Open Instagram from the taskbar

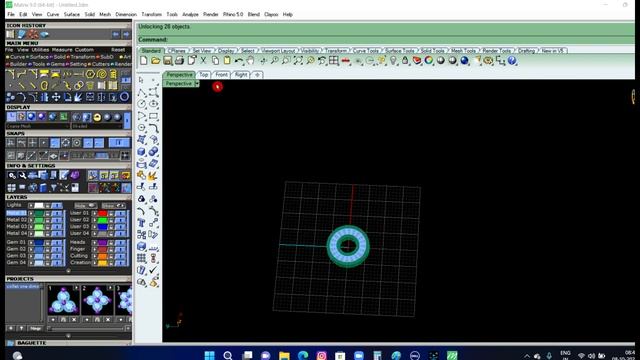(322, 355)
